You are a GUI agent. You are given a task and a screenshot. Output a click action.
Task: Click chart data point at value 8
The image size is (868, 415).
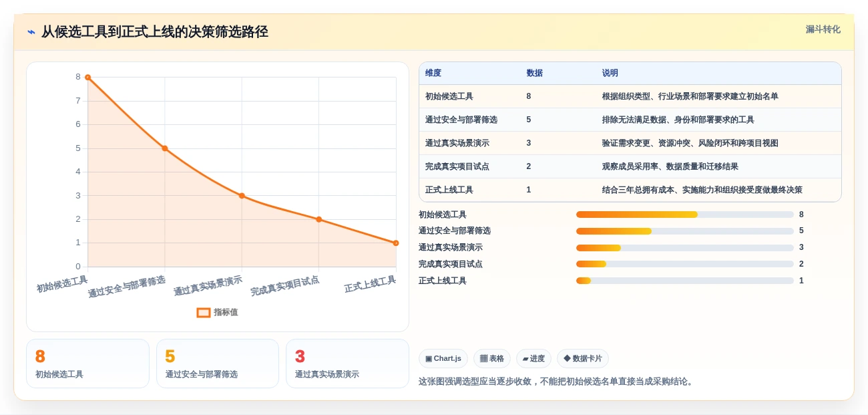pyautogui.click(x=87, y=78)
